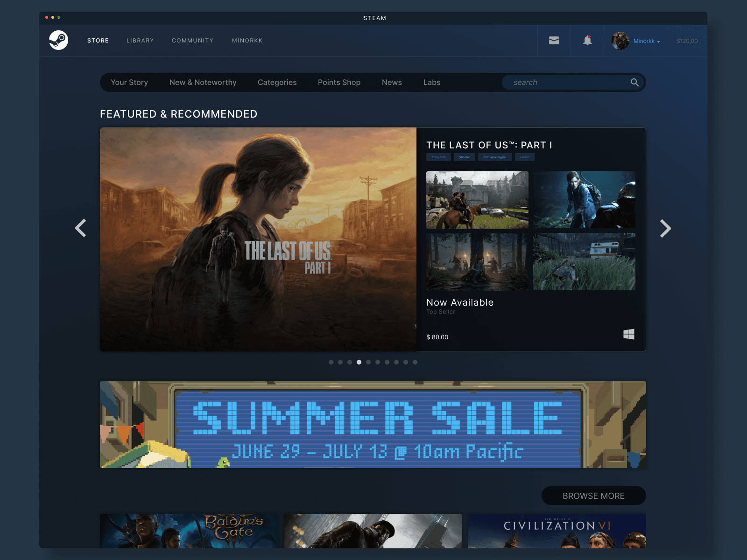Click the green maximize window dot
The height and width of the screenshot is (560, 747).
coord(59,17)
